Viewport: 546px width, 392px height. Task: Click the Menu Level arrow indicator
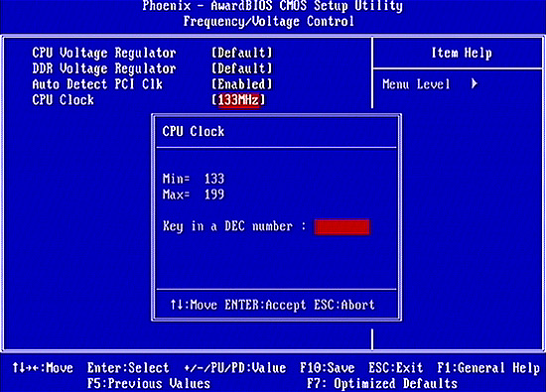475,84
